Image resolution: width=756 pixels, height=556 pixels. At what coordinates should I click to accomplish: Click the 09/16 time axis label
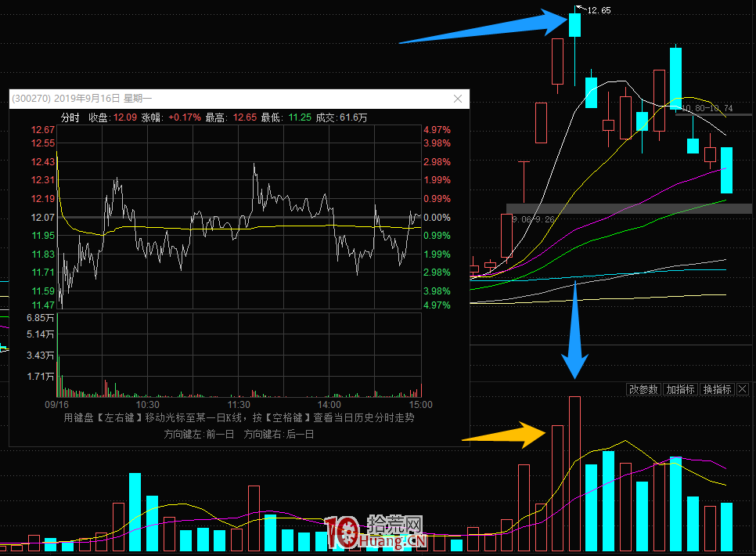click(x=56, y=404)
